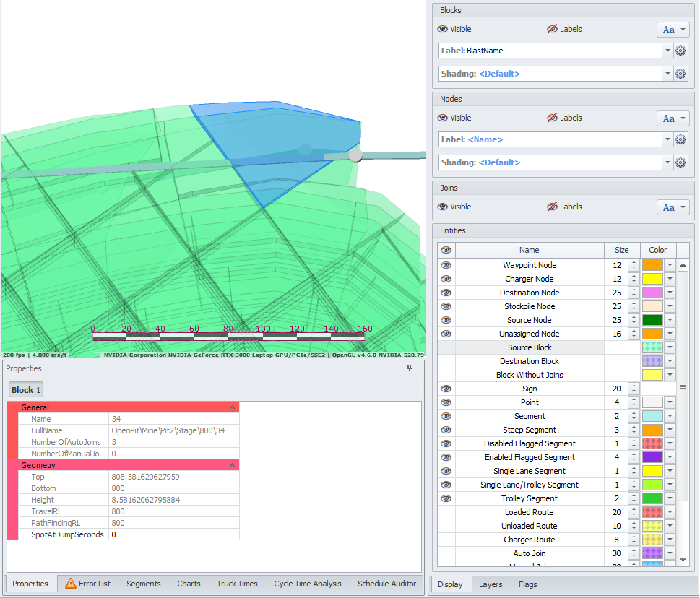Pin the Properties panel

click(x=409, y=368)
